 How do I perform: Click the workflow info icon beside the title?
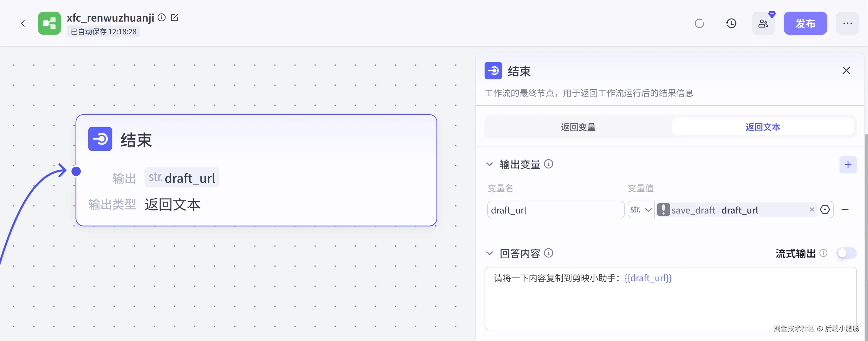(x=162, y=17)
